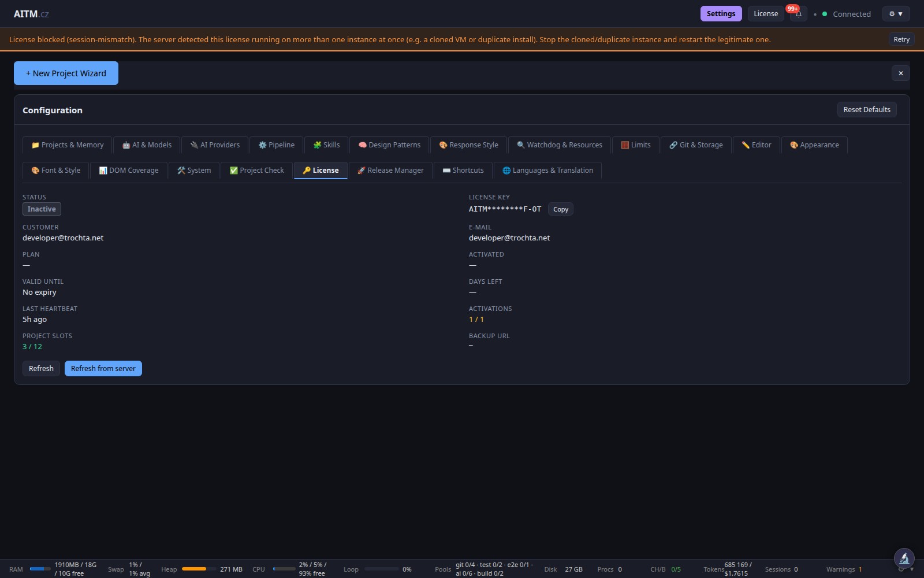This screenshot has width=924, height=578.
Task: Switch to the AI & Models tab
Action: (147, 145)
